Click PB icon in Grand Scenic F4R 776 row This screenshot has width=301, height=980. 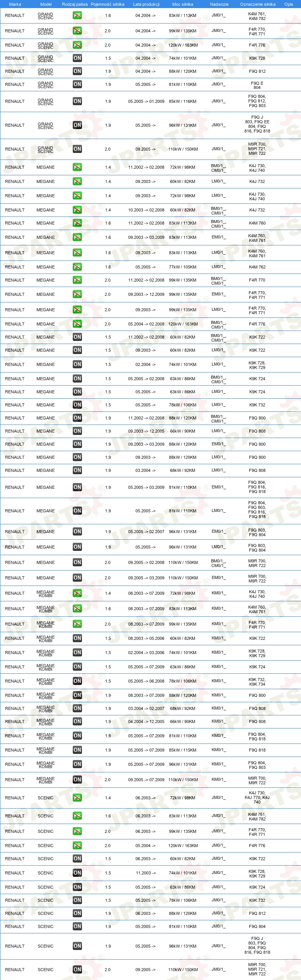point(77,45)
